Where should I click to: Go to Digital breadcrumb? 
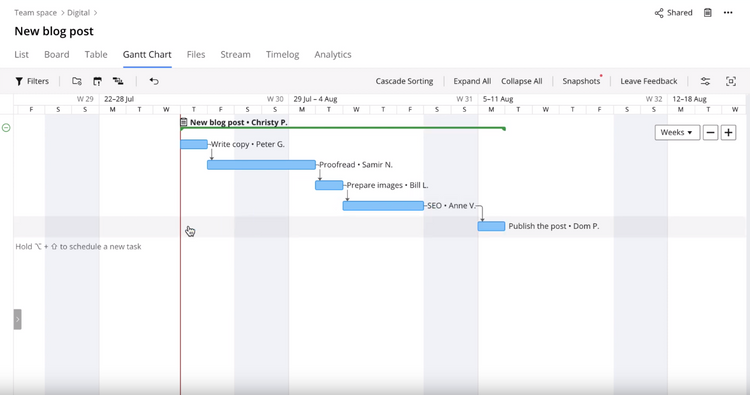pyautogui.click(x=78, y=13)
